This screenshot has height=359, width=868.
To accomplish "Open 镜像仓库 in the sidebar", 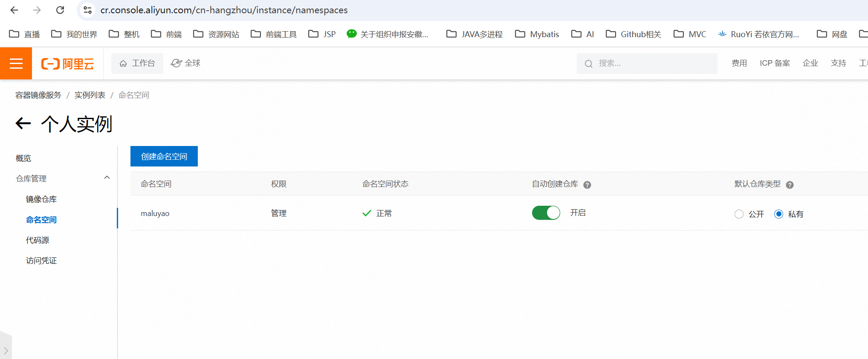I will point(41,199).
